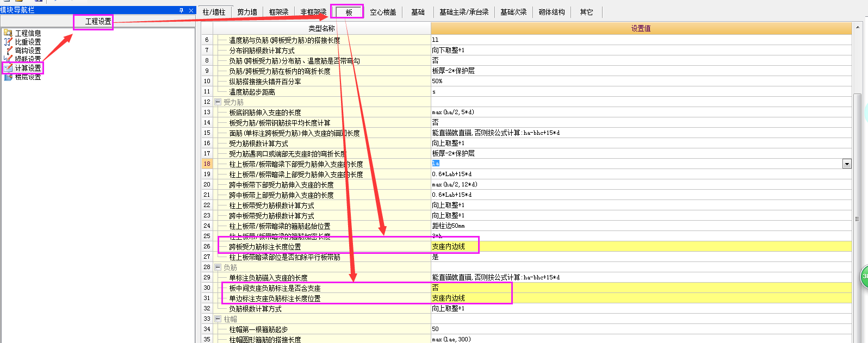868x343 pixels.
Task: Open the 基础 tab
Action: 418,12
